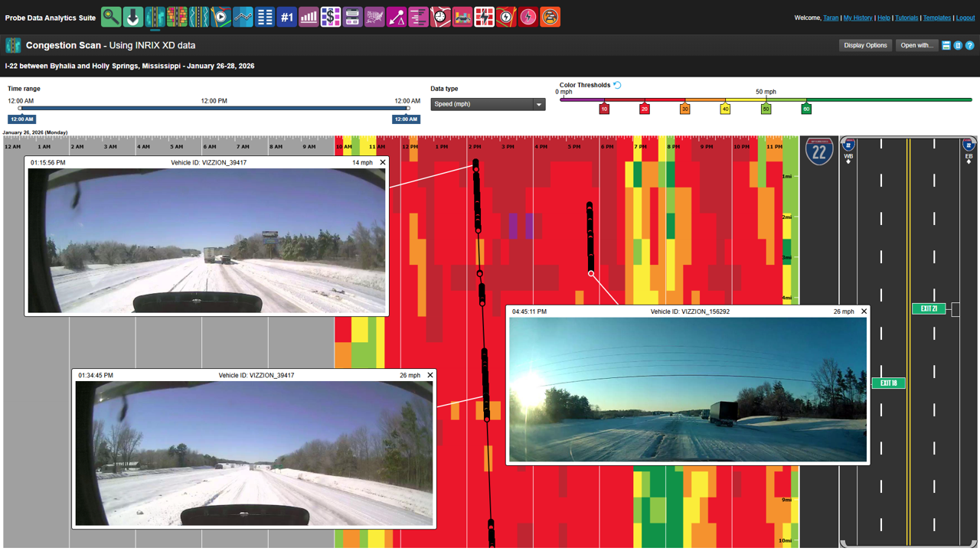This screenshot has height=551, width=980.
Task: Click the 9mi mile marker label
Action: tap(786, 500)
